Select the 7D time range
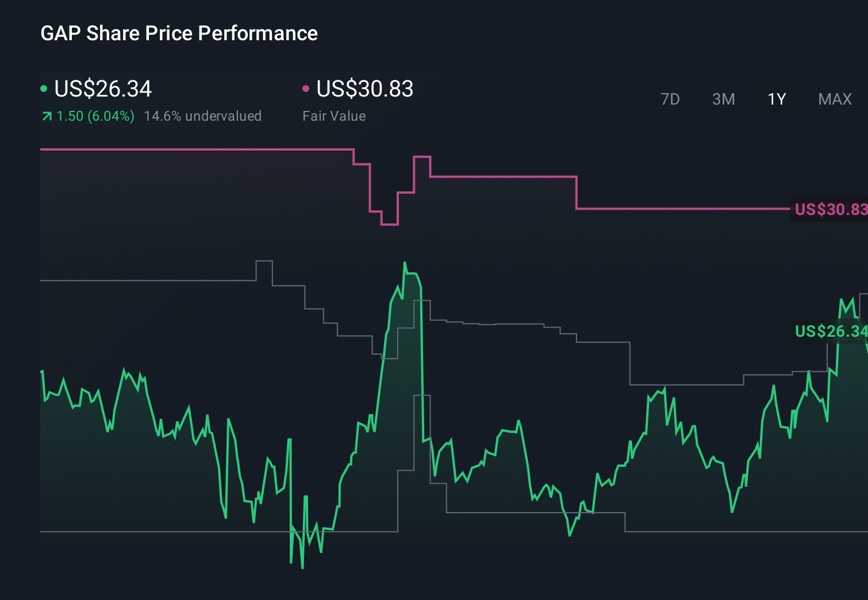 click(670, 99)
